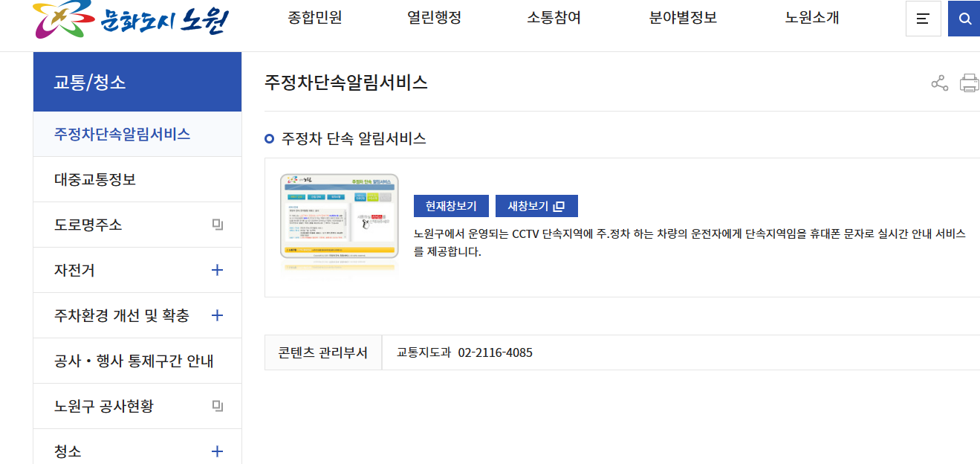Open the hamburger full menu icon

coord(923,19)
